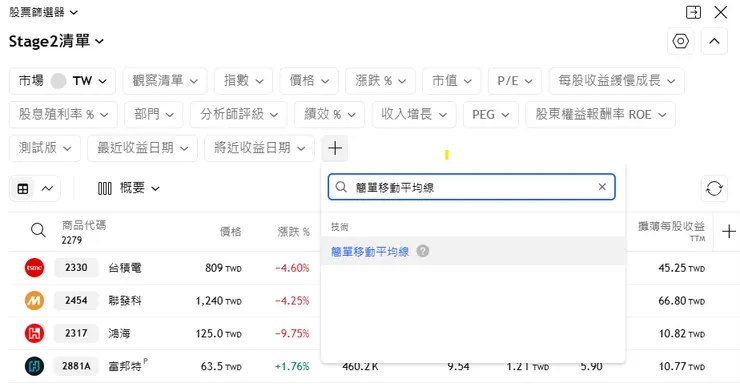The height and width of the screenshot is (384, 740).
Task: Click stock name 台積電
Action: pyautogui.click(x=125, y=268)
